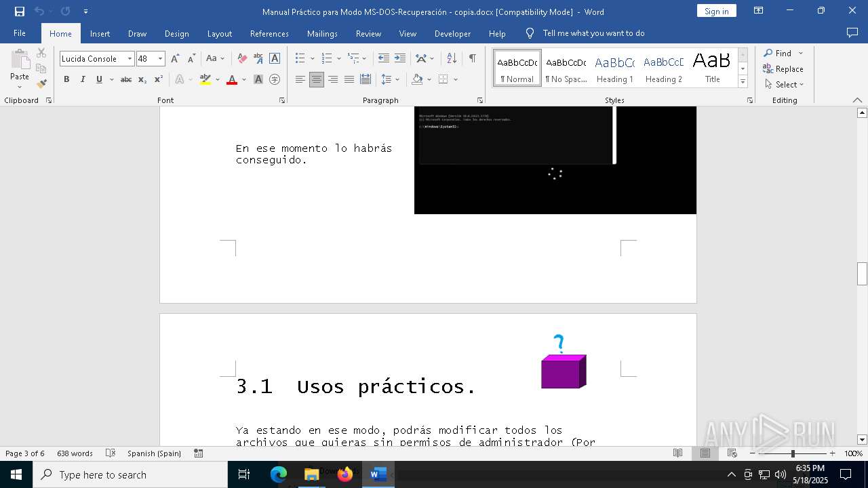
Task: Open the font name dropdown
Action: pyautogui.click(x=130, y=59)
